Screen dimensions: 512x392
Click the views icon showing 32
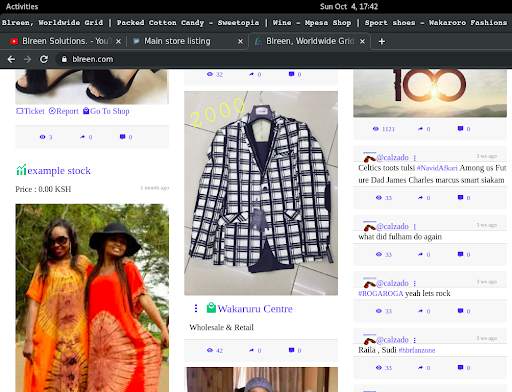209,74
